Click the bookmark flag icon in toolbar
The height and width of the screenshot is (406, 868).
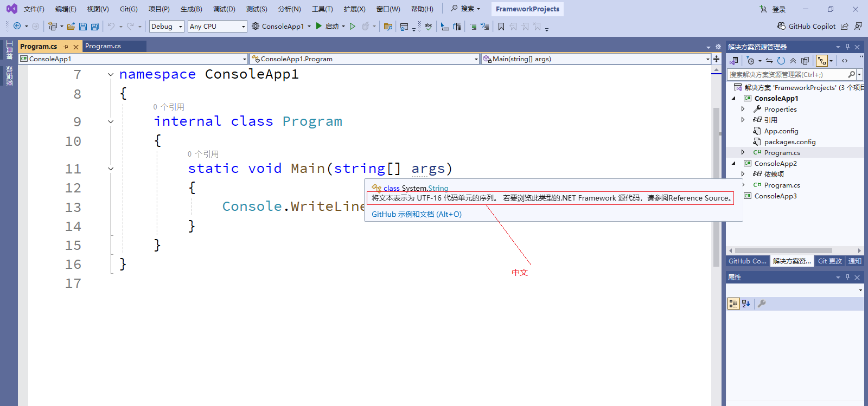(501, 26)
